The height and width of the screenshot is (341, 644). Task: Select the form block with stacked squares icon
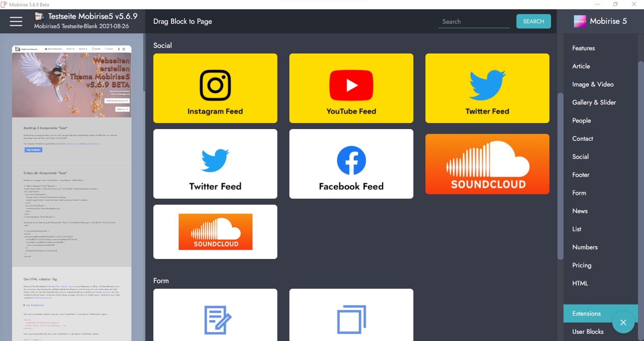point(351,315)
